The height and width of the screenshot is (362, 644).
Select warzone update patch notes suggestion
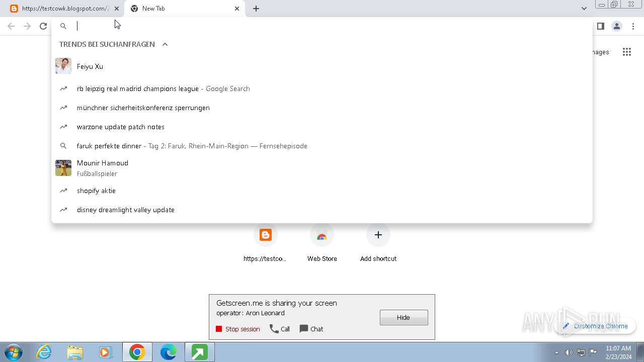tap(322, 127)
